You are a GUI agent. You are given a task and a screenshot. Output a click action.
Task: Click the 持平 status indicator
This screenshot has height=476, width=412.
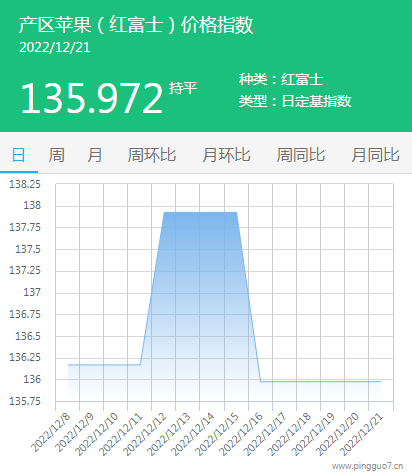pos(183,88)
